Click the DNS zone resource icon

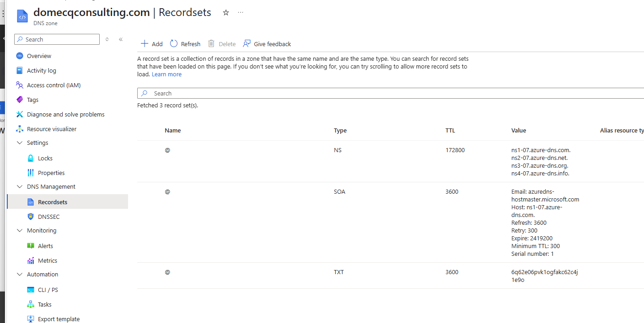22,16
